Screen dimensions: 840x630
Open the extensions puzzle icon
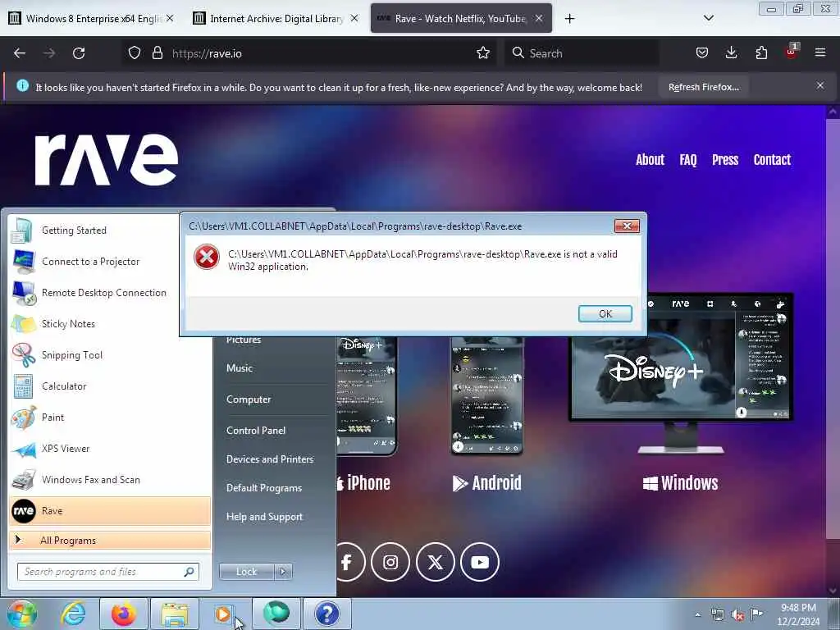(761, 53)
